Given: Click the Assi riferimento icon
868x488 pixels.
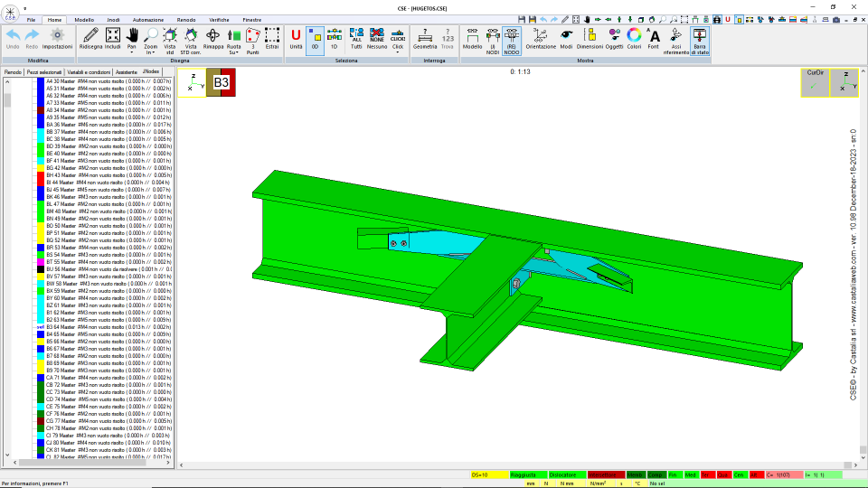Looking at the screenshot, I should pyautogui.click(x=676, y=36).
